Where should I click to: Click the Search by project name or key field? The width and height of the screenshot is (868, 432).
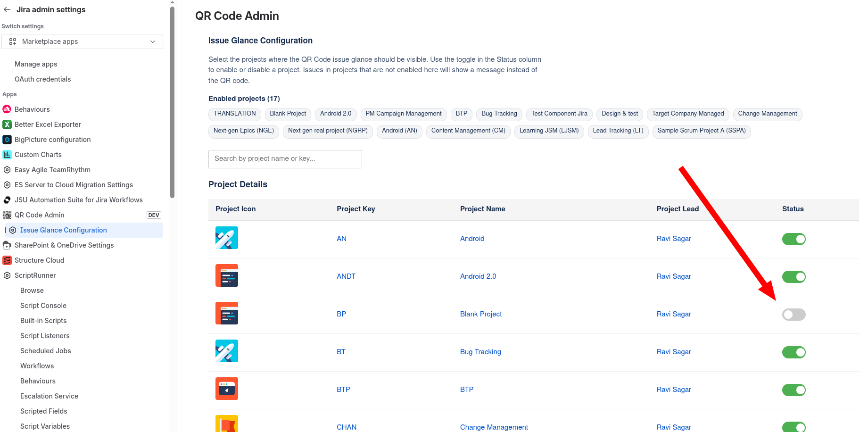(x=285, y=159)
